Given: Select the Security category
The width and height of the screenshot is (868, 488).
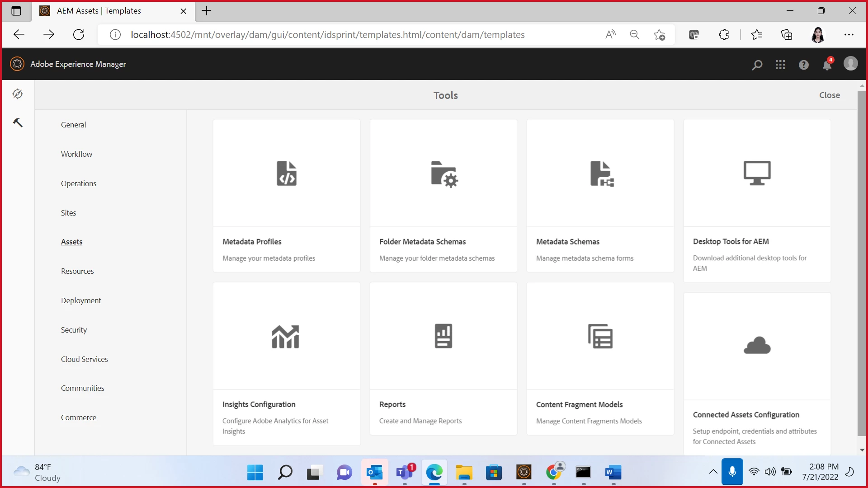Looking at the screenshot, I should click(x=74, y=330).
